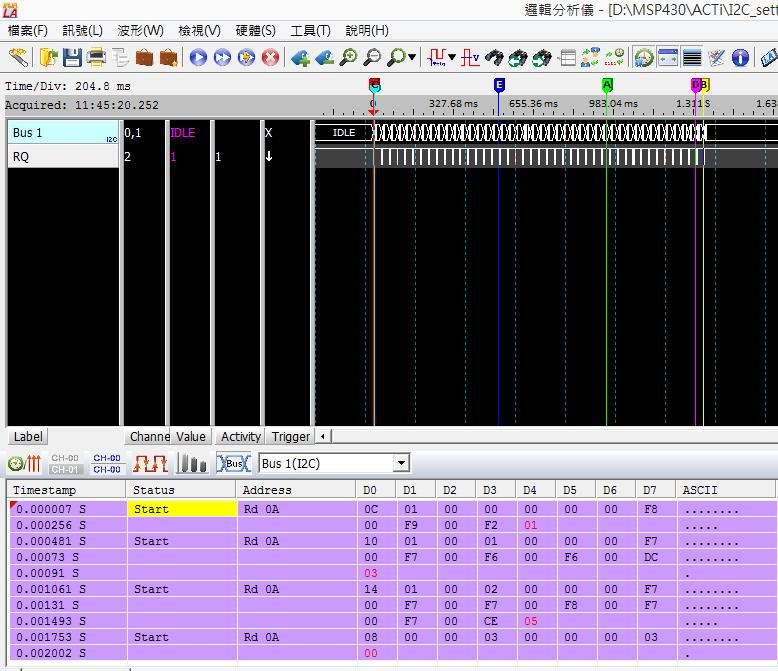The width and height of the screenshot is (778, 671).
Task: Toggle the bar chart statistics view icon
Action: coord(191,464)
